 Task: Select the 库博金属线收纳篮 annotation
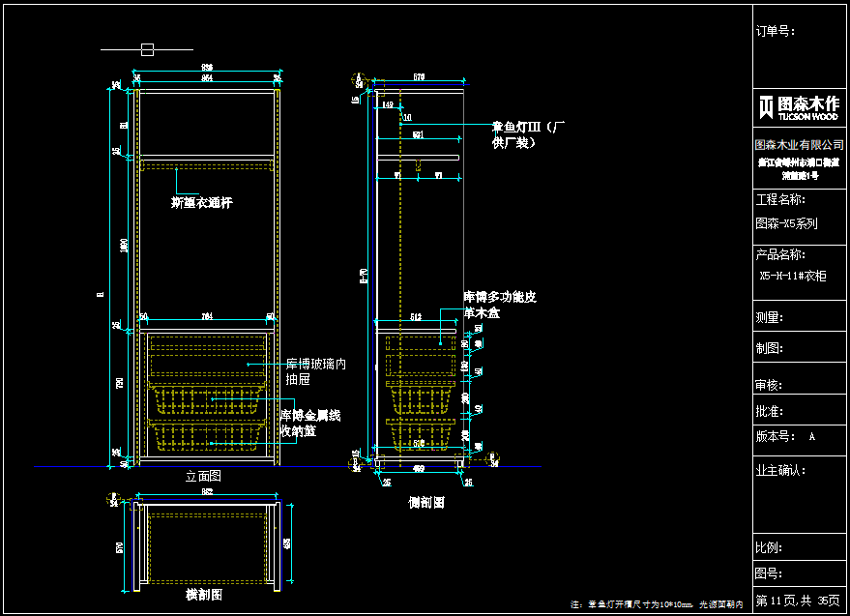tap(309, 423)
